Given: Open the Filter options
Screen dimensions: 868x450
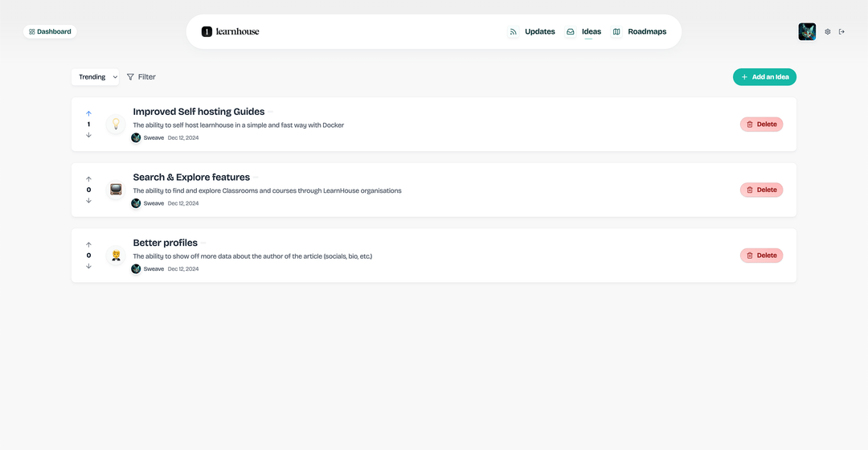Looking at the screenshot, I should point(141,77).
